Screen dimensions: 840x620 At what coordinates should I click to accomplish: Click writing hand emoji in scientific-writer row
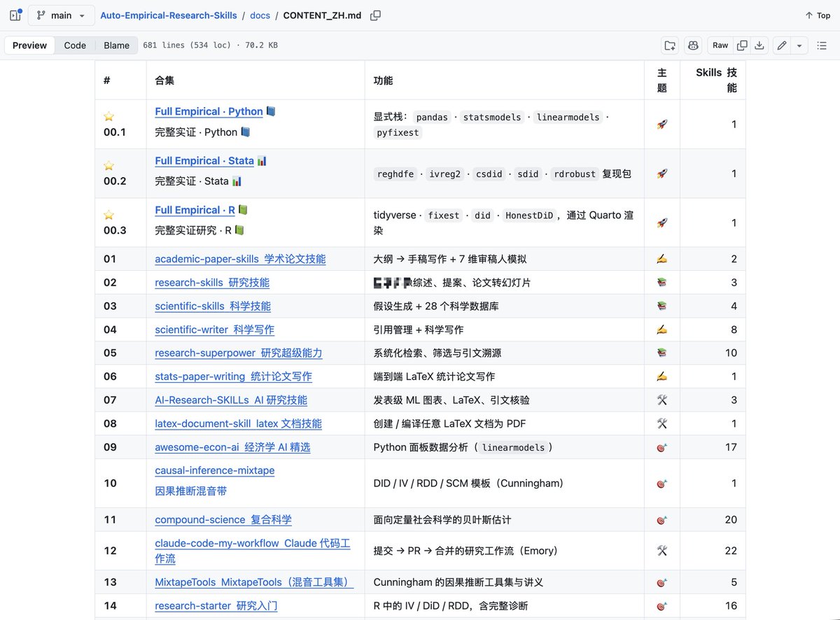[662, 330]
